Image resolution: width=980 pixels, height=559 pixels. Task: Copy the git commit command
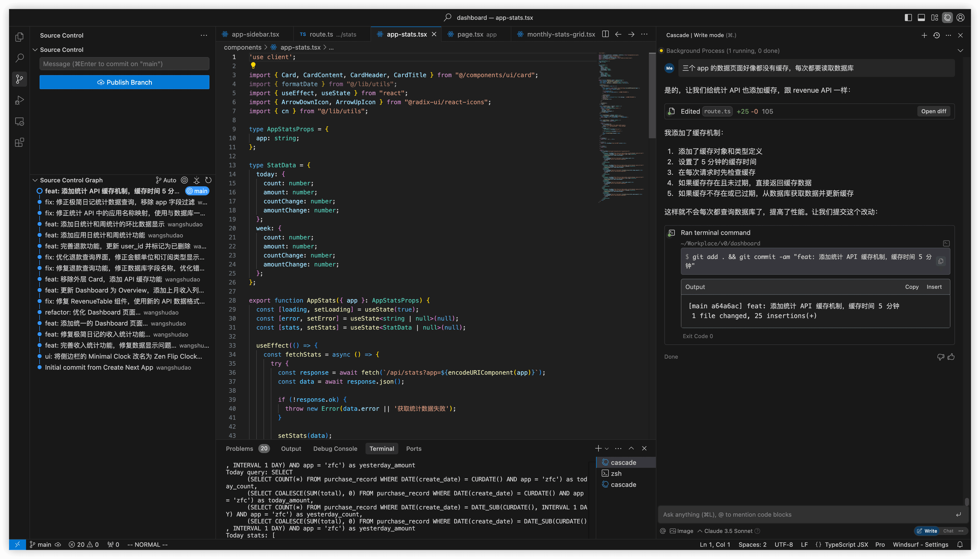pyautogui.click(x=940, y=261)
